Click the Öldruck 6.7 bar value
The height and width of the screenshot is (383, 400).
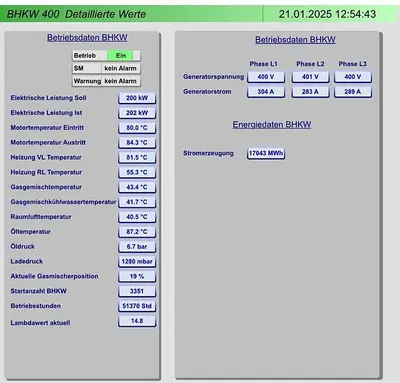[137, 247]
